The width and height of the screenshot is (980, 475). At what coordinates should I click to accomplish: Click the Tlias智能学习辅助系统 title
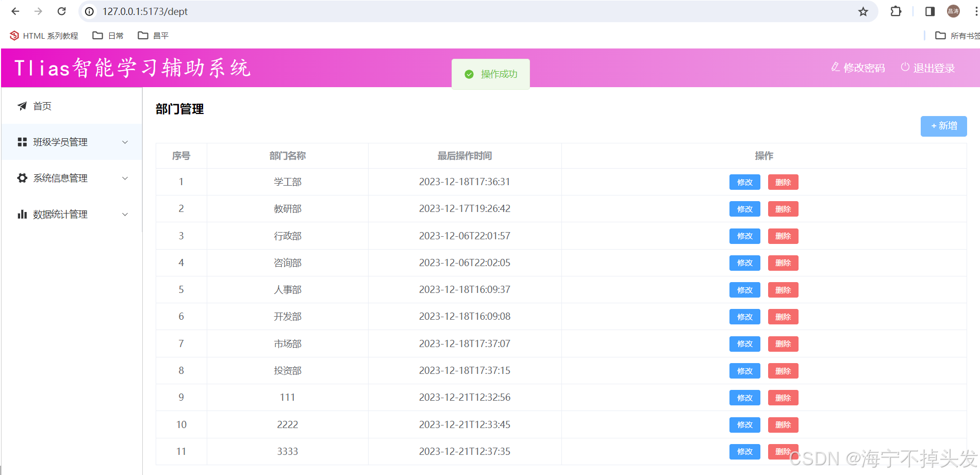click(x=132, y=68)
